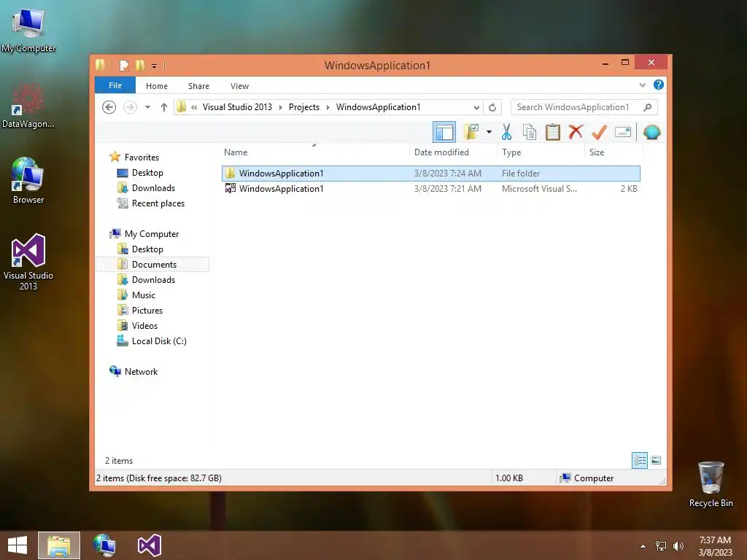Open the Music folder in sidebar

point(144,295)
